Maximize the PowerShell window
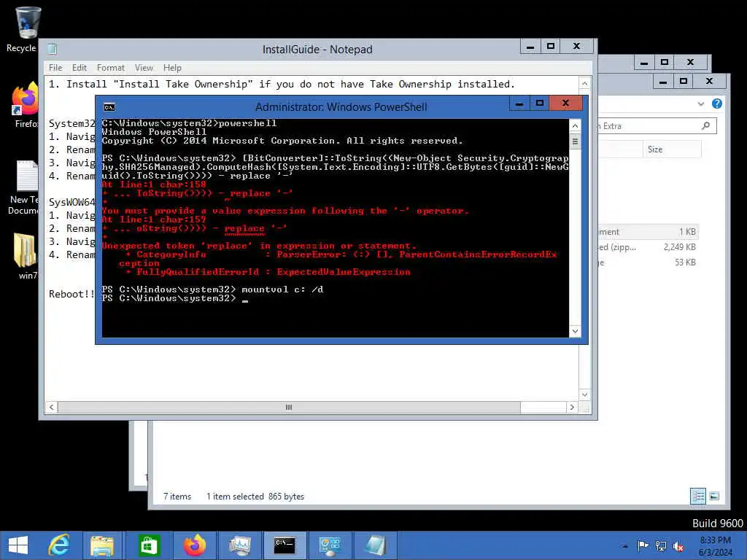747x560 pixels. click(539, 103)
